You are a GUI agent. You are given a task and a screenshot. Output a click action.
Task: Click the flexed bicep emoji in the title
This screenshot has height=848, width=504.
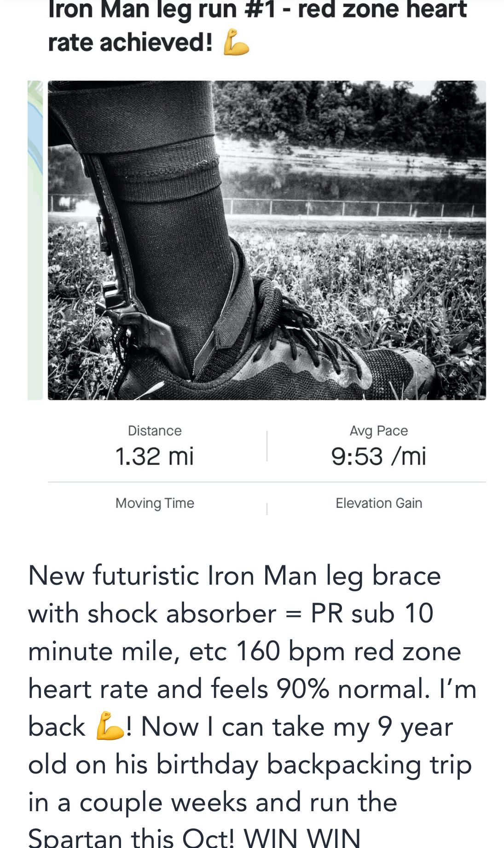tap(236, 43)
